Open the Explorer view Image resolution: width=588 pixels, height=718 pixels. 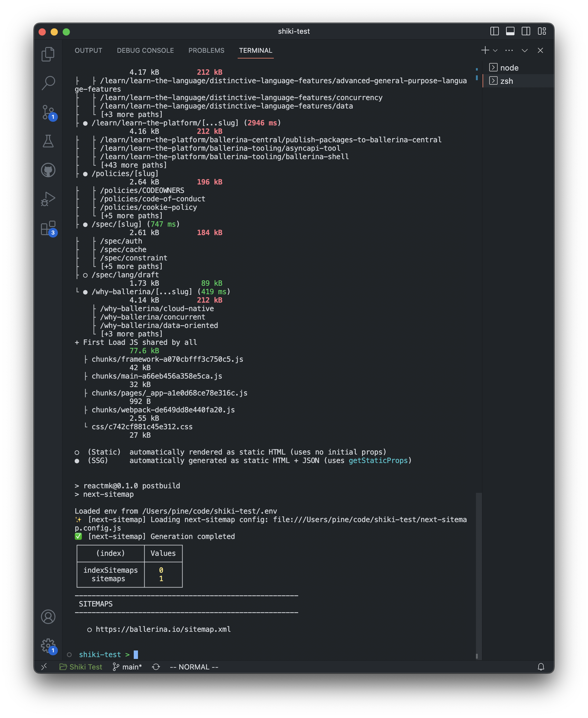48,54
